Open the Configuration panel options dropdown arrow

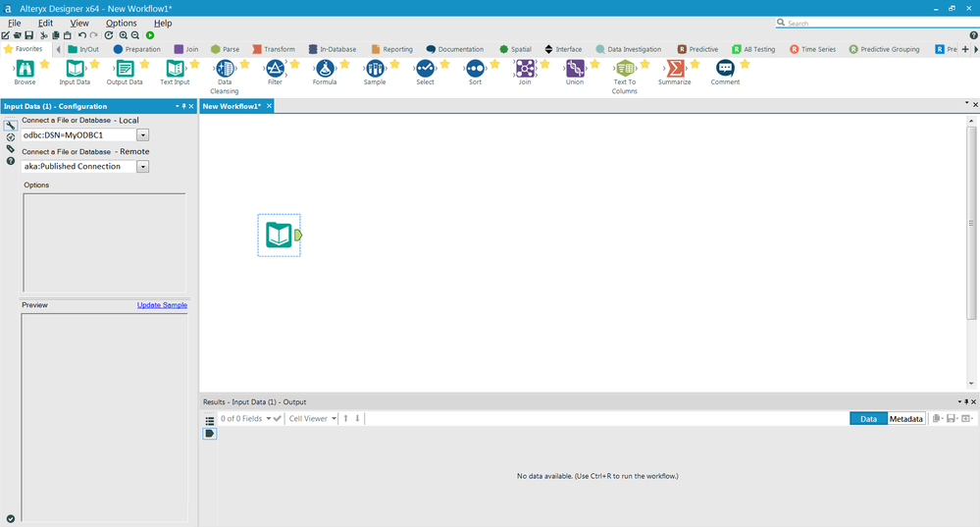[x=178, y=106]
